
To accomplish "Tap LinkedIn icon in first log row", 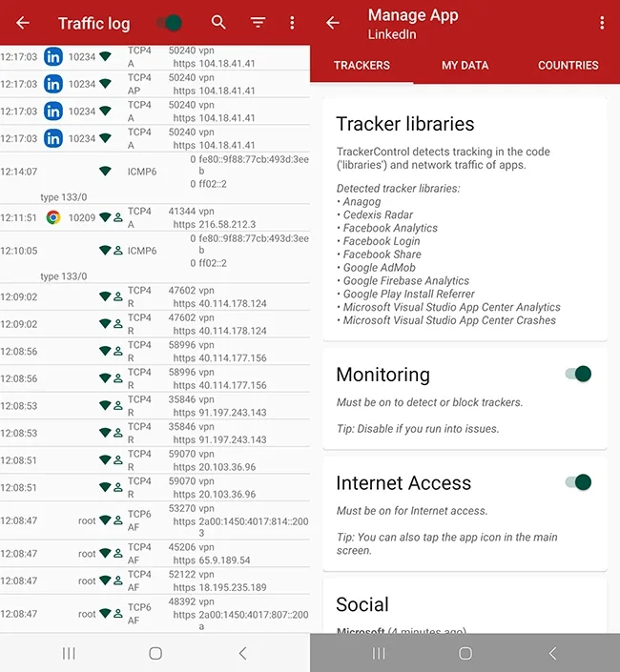I will pyautogui.click(x=53, y=57).
